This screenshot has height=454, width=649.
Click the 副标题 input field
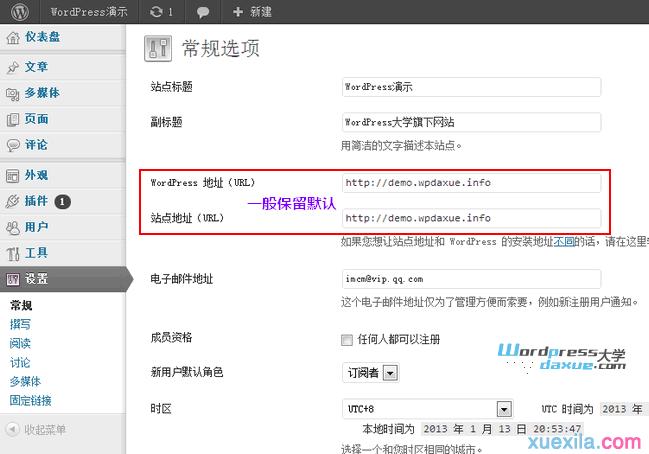click(x=471, y=123)
